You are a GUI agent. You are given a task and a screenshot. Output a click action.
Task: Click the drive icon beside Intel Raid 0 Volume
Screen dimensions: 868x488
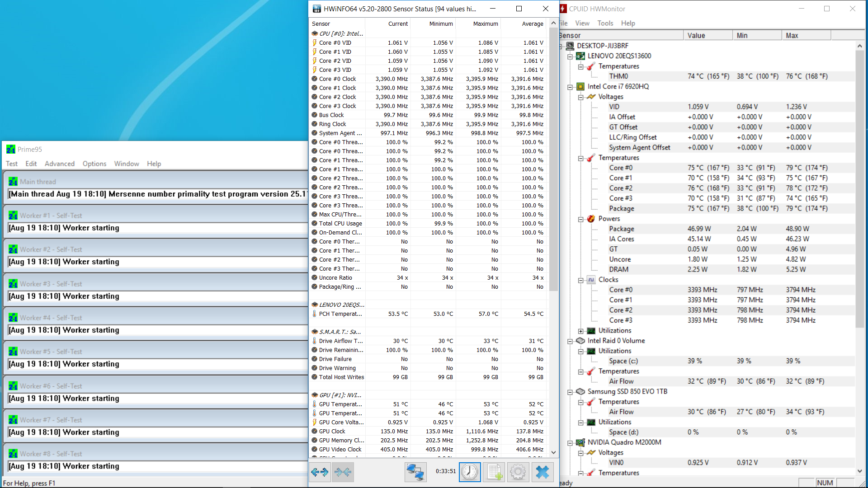580,341
